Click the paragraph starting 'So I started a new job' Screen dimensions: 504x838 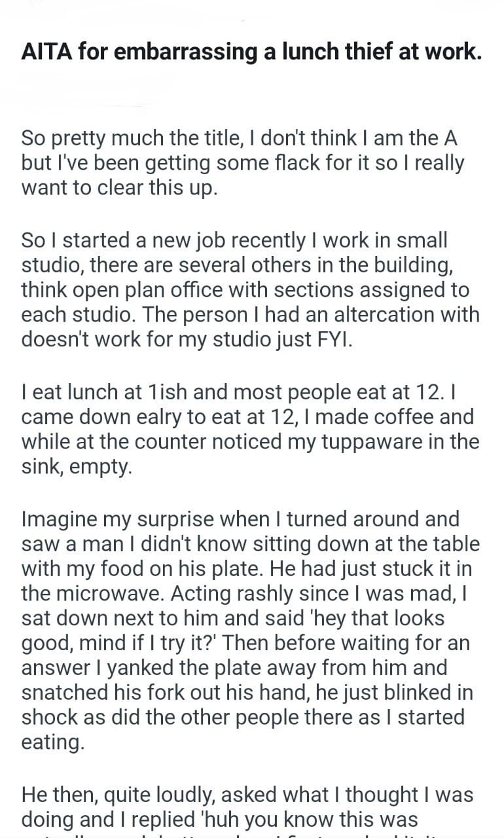point(250,290)
